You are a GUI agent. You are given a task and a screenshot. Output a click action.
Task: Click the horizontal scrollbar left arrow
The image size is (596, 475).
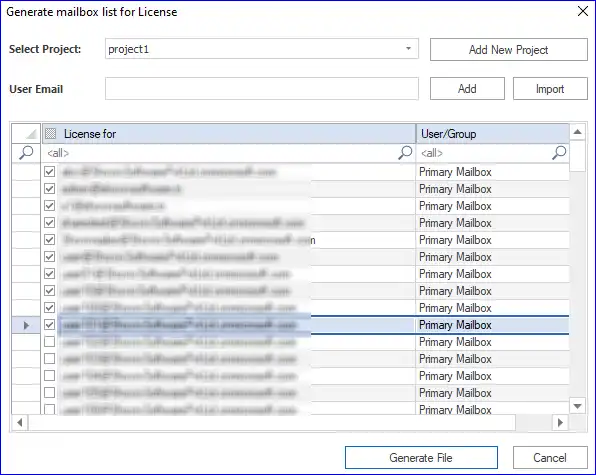pyautogui.click(x=20, y=423)
